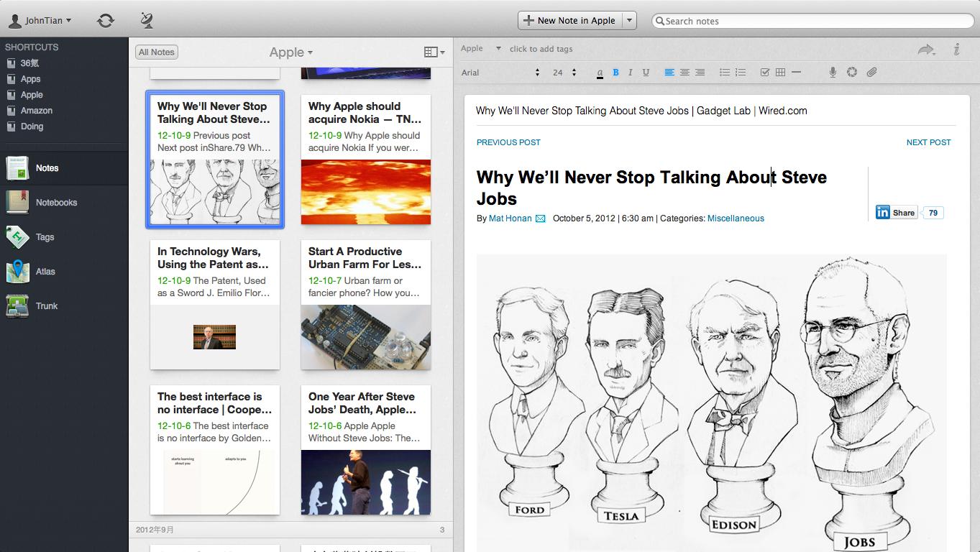Open the font size 24 stepper
The width and height of the screenshot is (980, 552).
(564, 72)
